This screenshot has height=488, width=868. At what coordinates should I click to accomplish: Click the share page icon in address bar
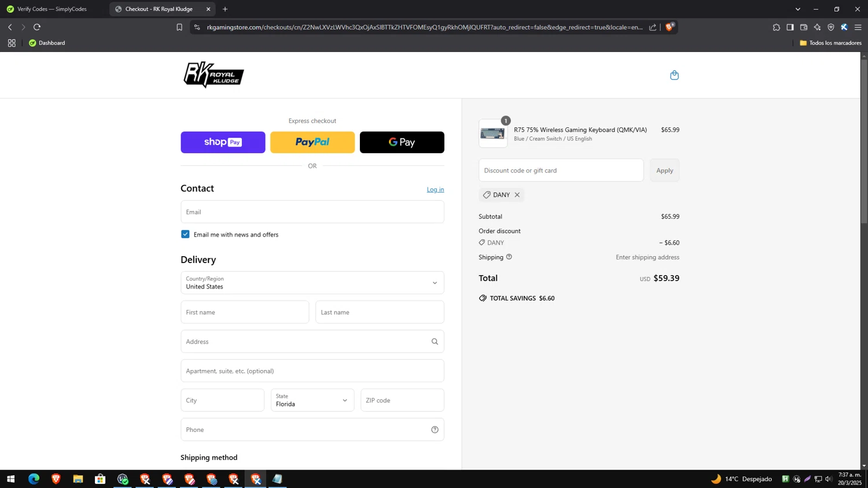click(x=653, y=27)
